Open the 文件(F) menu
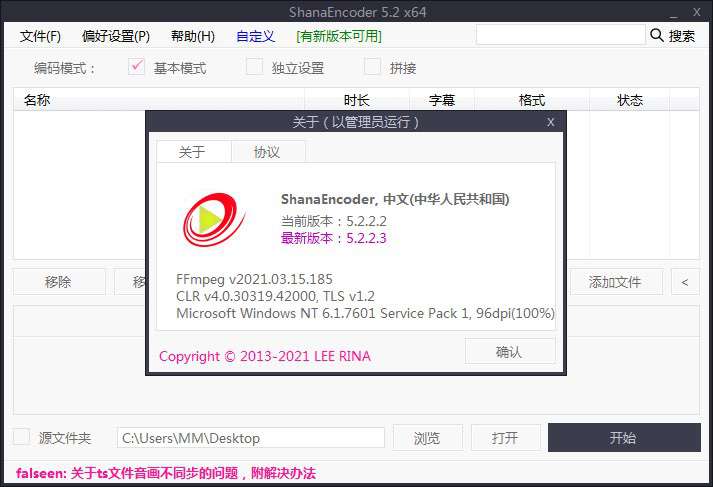The image size is (713, 487). pyautogui.click(x=40, y=36)
